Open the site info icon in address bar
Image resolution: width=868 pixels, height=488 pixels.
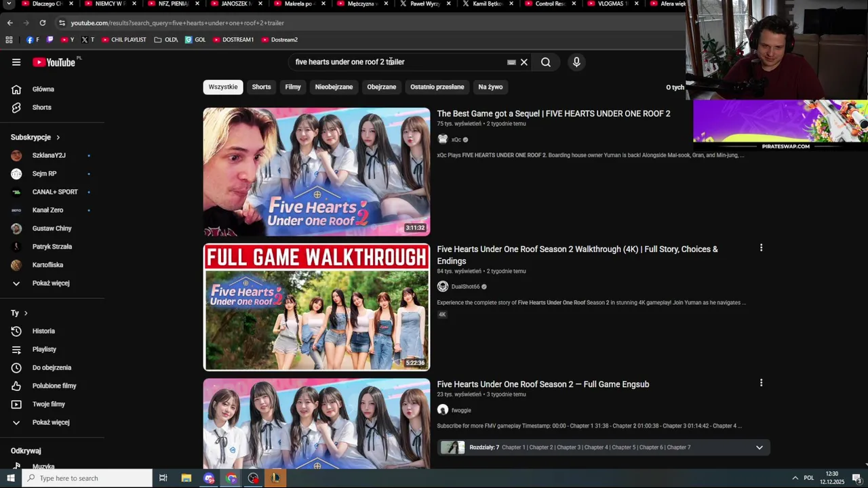click(62, 23)
